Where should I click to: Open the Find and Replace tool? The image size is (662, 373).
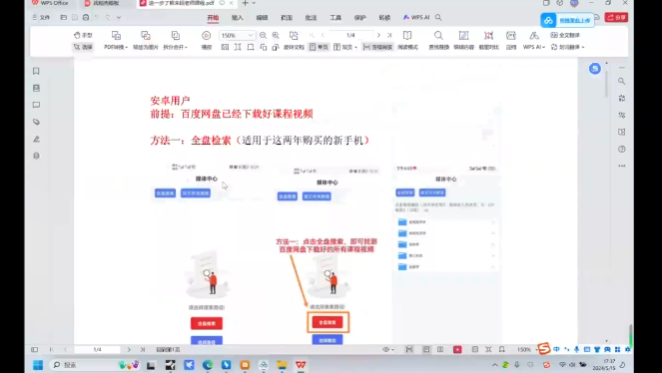click(439, 40)
